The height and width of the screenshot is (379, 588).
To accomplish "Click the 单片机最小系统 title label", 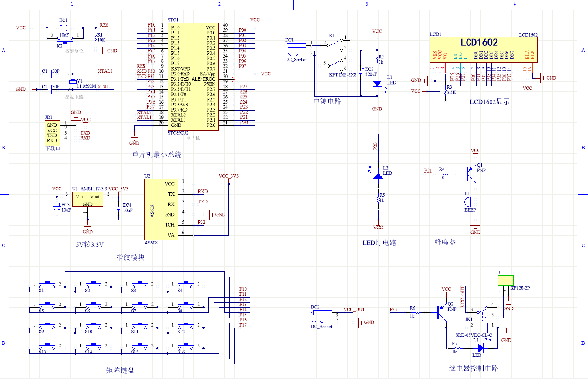I will point(157,155).
